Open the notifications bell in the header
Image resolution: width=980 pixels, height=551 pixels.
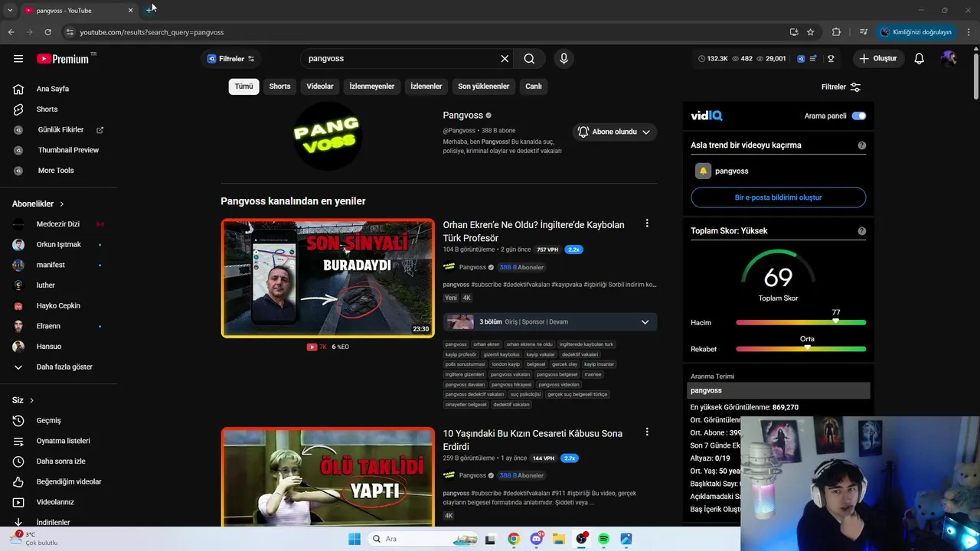coord(919,59)
